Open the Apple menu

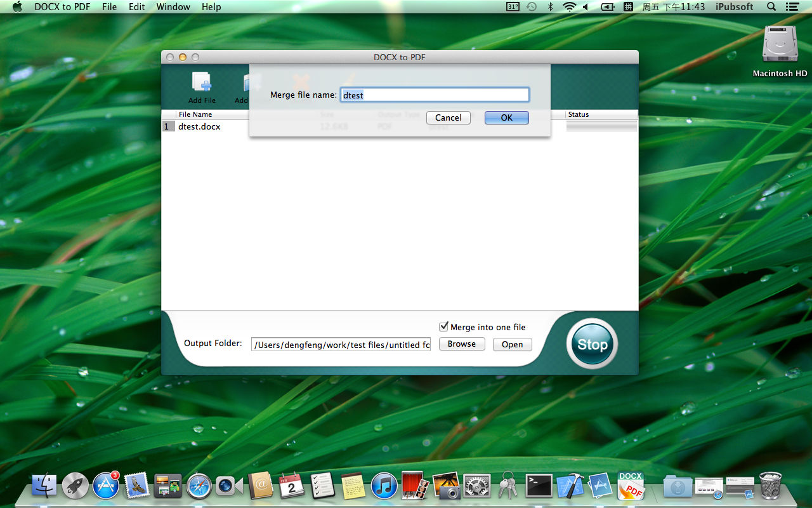coord(17,7)
